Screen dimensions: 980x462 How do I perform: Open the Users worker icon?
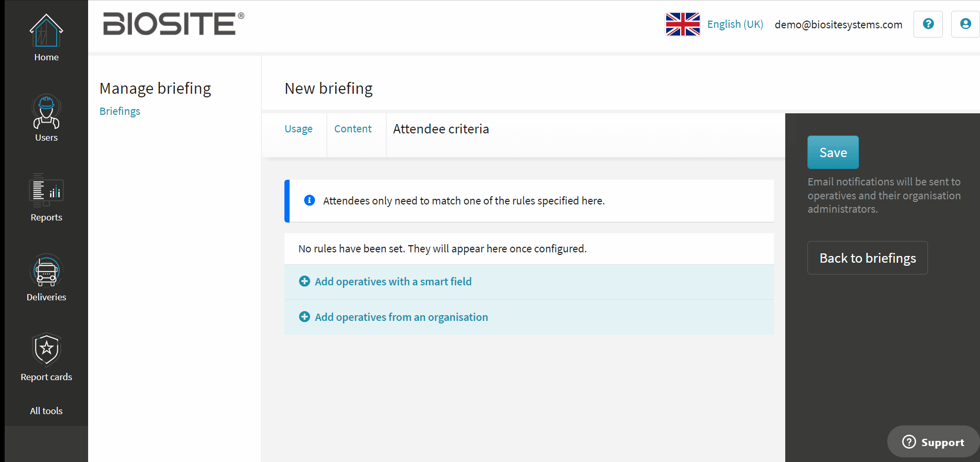click(x=46, y=111)
